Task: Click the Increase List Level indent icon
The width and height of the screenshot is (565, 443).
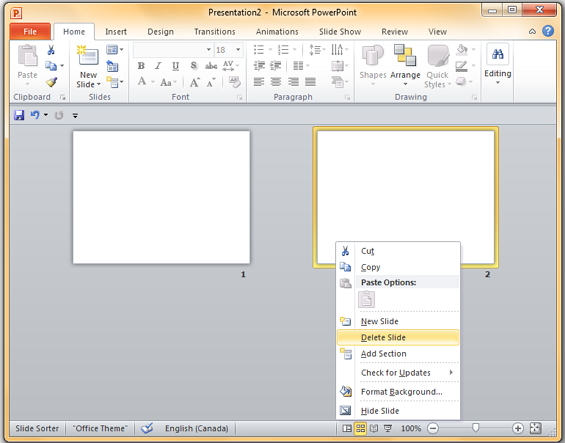Action: coord(276,66)
